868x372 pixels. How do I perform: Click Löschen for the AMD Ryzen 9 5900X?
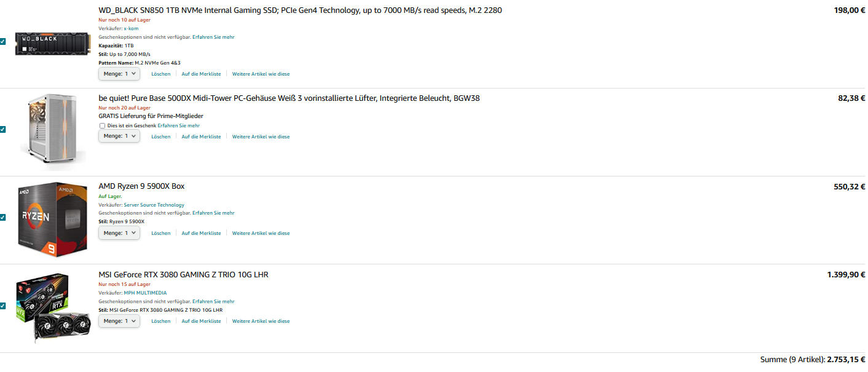[161, 233]
